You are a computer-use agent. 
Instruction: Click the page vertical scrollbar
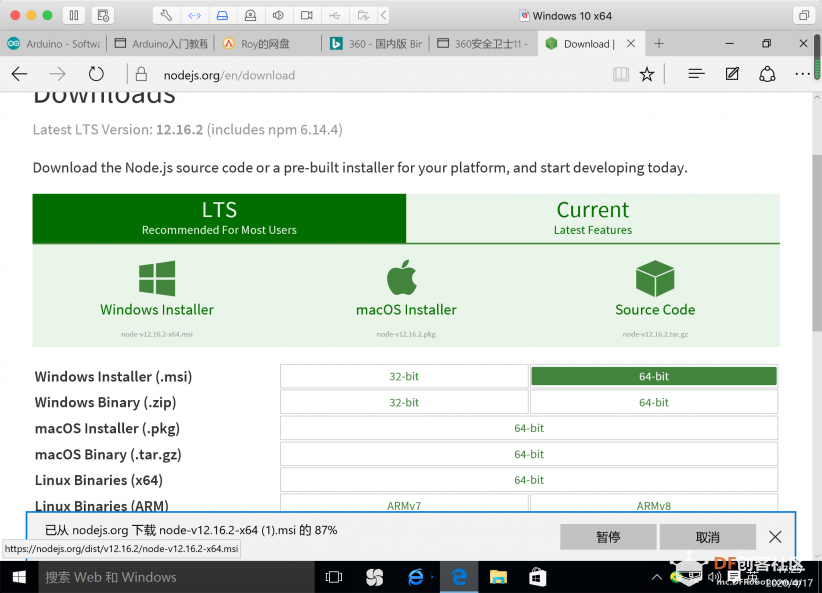[x=817, y=243]
